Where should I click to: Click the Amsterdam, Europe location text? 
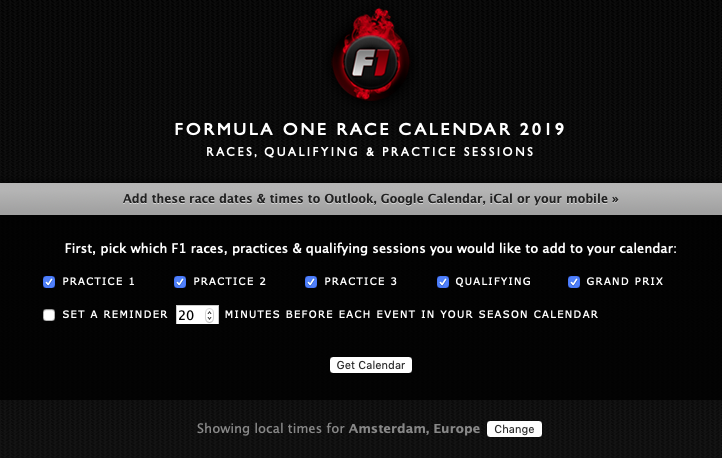click(414, 429)
